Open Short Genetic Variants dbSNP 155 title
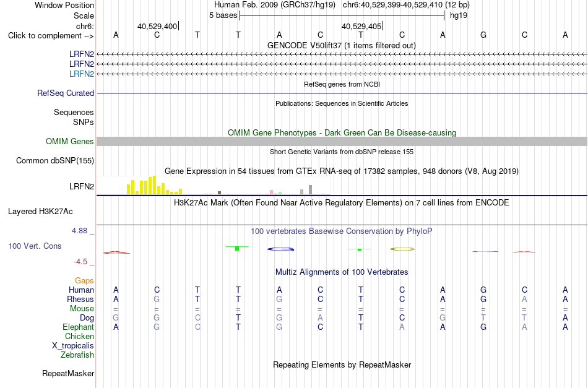Image resolution: width=588 pixels, height=388 pixels. point(342,152)
